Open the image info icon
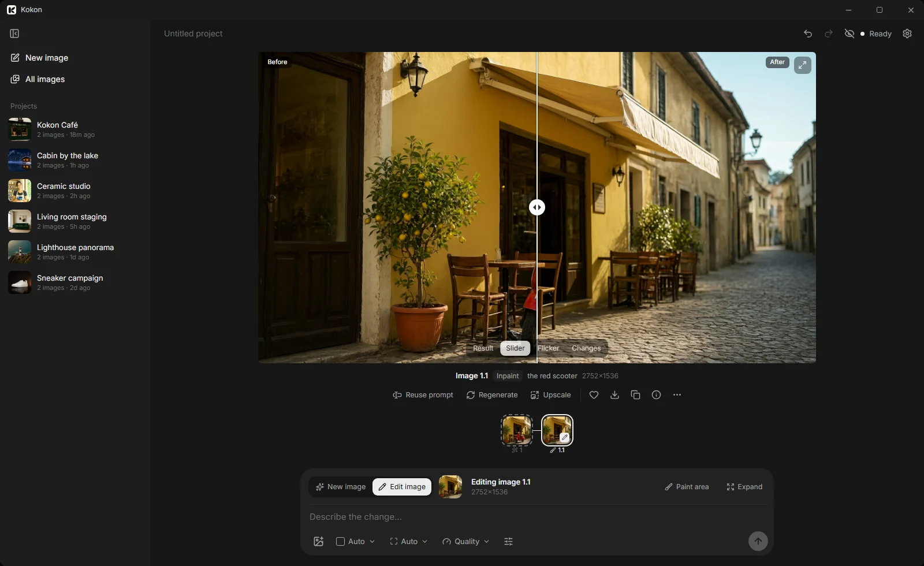Viewport: 924px width, 566px height. (656, 395)
